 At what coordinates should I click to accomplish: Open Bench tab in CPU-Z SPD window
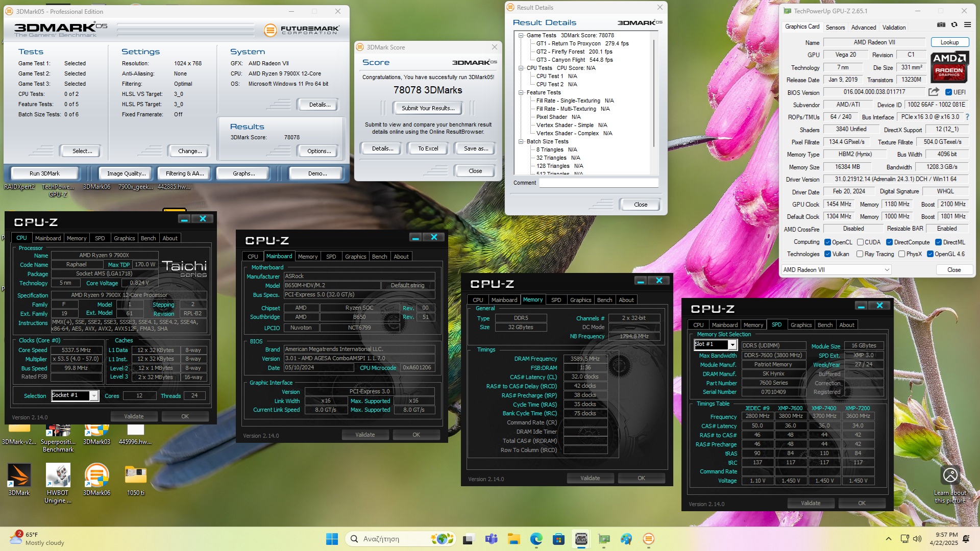[825, 325]
